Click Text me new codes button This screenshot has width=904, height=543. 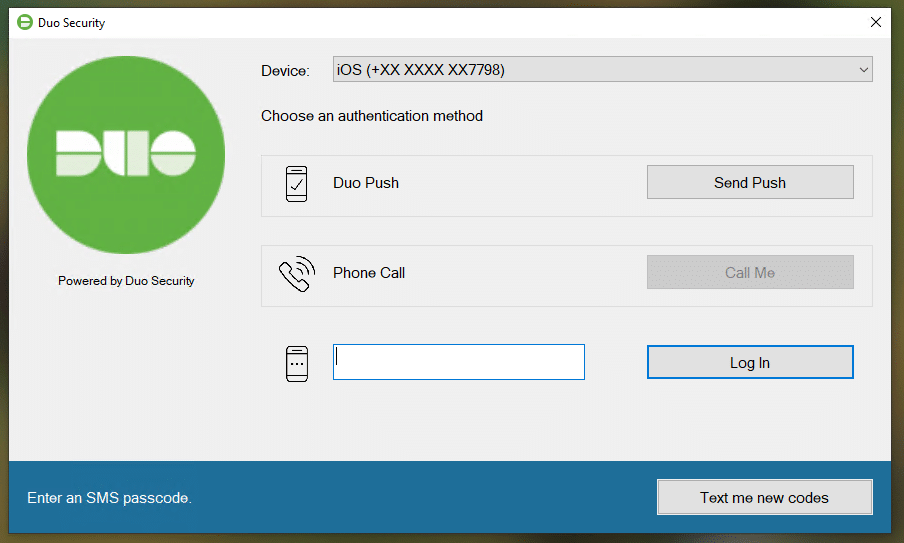pos(764,497)
